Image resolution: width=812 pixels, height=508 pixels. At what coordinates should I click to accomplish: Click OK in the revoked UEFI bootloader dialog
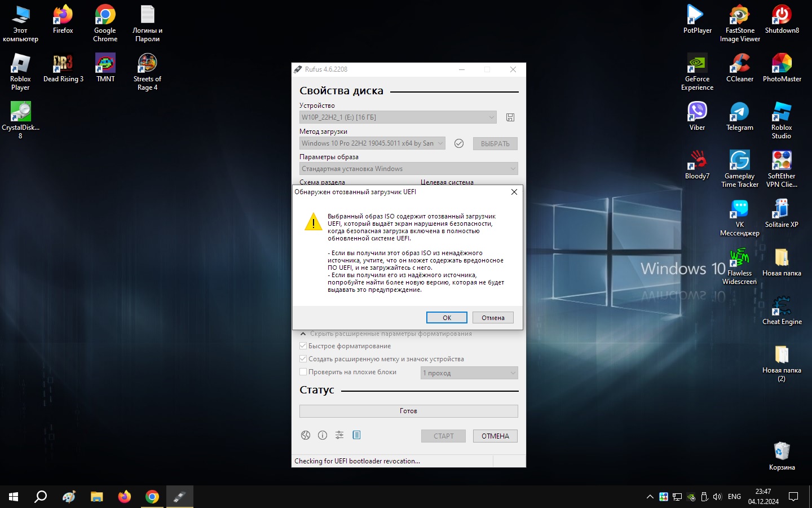click(447, 318)
